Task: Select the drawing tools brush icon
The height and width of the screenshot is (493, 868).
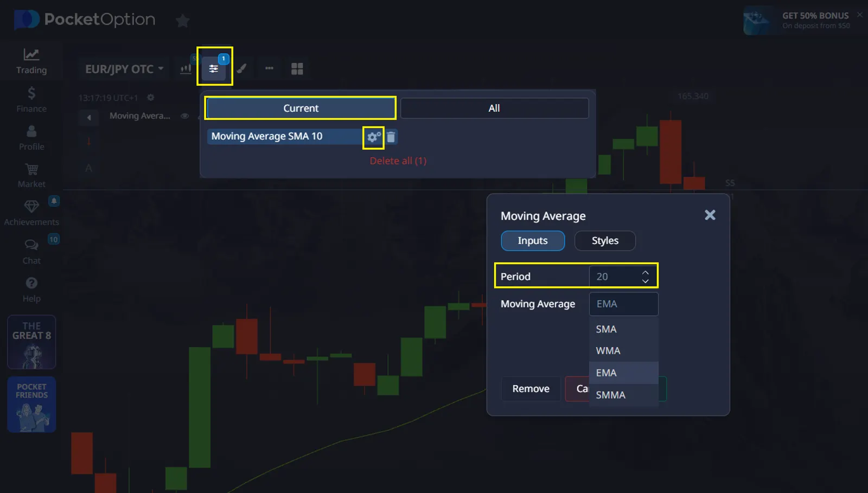Action: click(241, 69)
